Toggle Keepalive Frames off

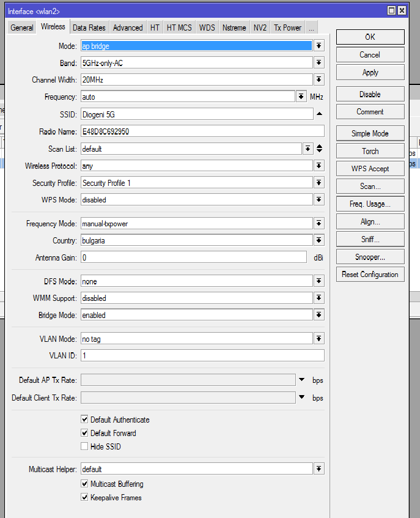84,497
